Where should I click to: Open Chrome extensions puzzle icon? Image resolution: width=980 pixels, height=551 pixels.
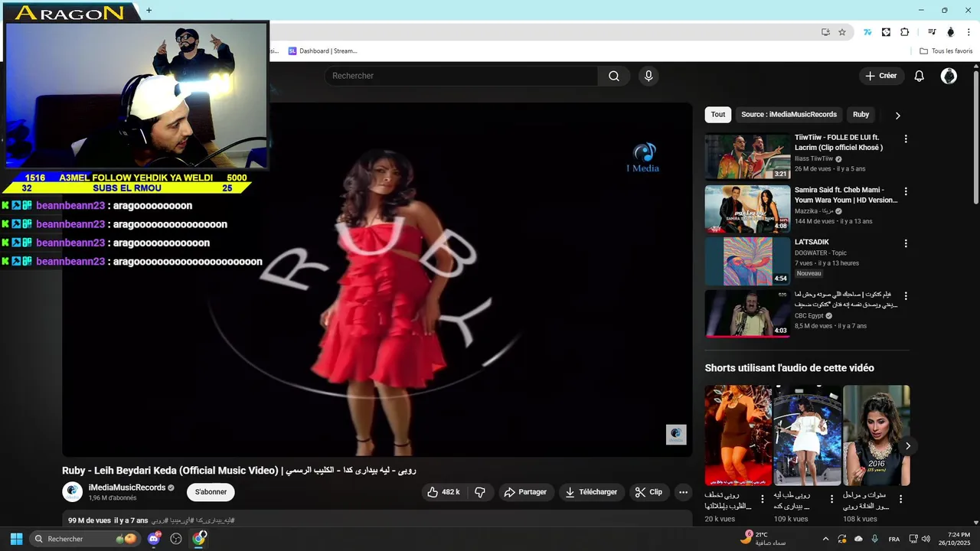point(904,32)
